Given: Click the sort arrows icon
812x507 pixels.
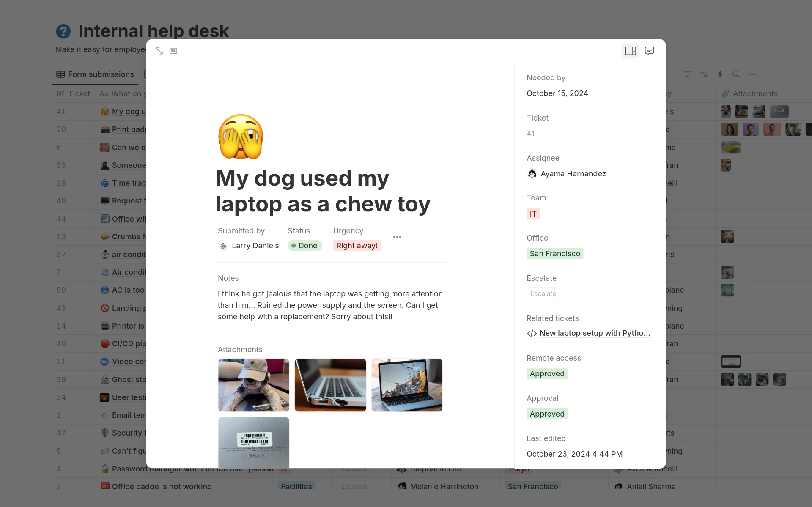Looking at the screenshot, I should tap(704, 74).
